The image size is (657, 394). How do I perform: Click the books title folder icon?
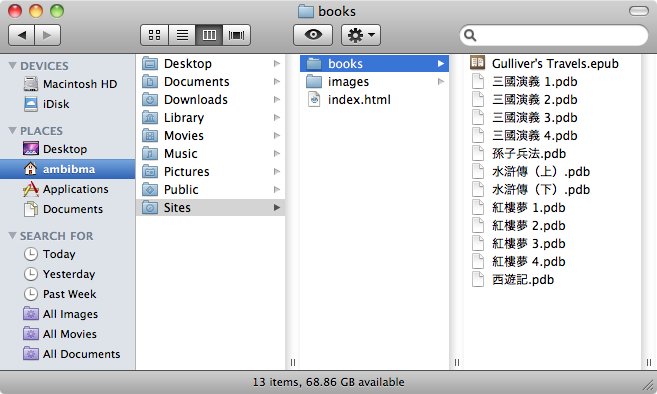[x=306, y=11]
